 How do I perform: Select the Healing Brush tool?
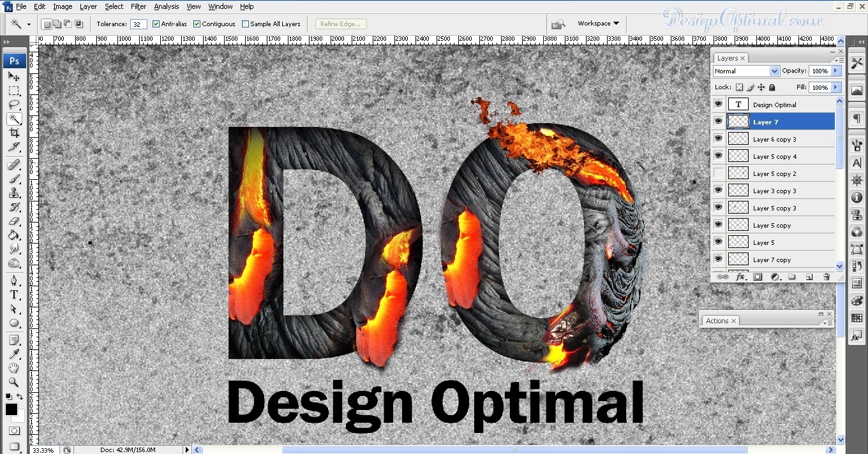coord(14,165)
